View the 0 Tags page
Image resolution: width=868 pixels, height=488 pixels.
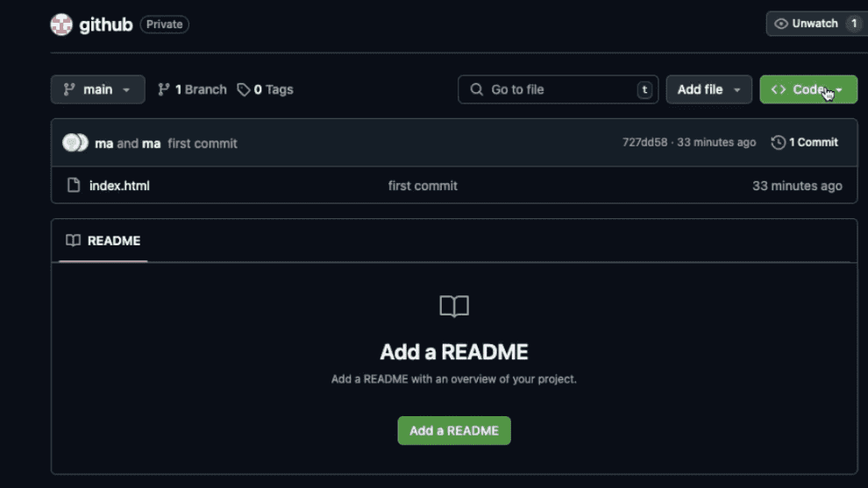point(265,89)
